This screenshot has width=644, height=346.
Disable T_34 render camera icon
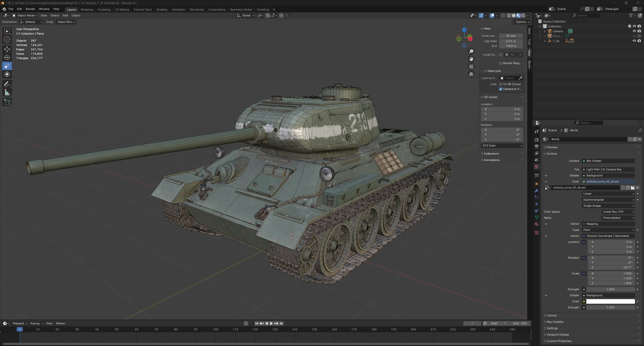(639, 41)
